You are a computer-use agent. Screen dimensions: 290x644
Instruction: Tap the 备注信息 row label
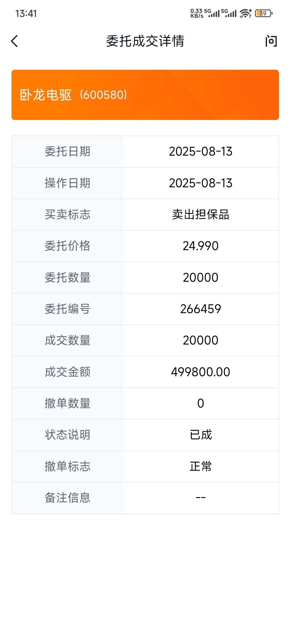67,498
